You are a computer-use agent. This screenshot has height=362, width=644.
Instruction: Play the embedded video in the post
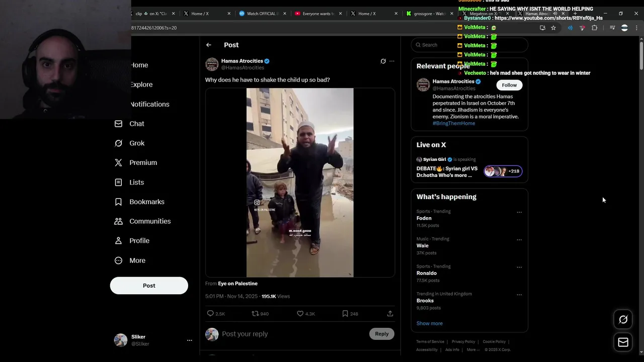[x=300, y=183]
